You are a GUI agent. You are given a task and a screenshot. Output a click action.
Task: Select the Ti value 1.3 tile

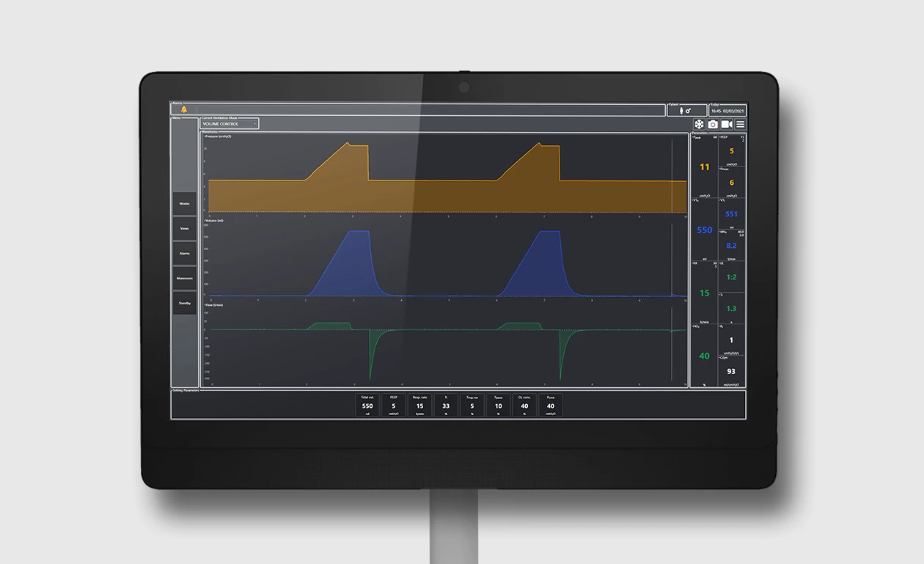pos(732,308)
